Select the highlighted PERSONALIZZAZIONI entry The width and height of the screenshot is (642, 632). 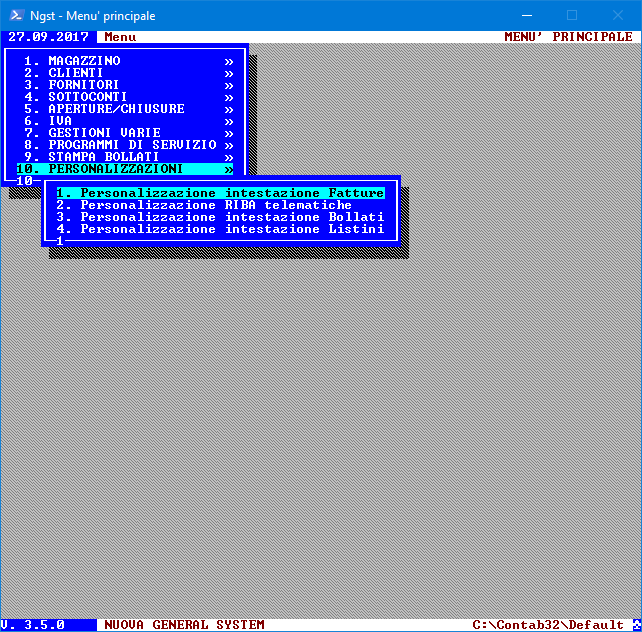(116, 169)
